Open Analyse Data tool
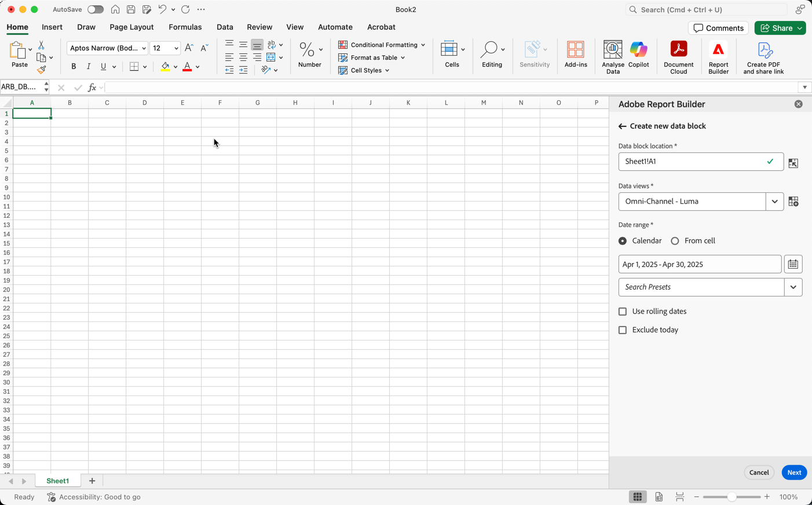This screenshot has width=812, height=505. click(x=613, y=57)
